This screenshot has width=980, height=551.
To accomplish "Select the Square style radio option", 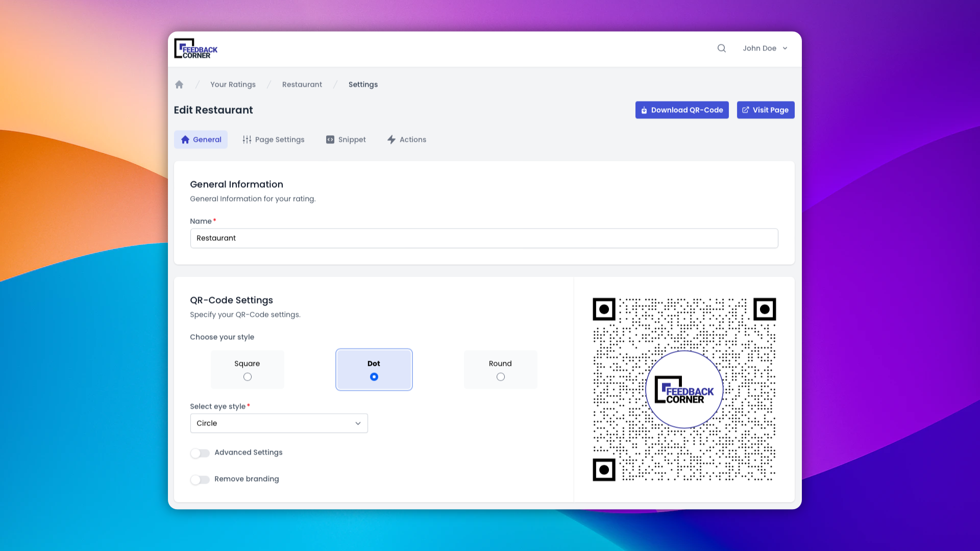I will point(248,377).
